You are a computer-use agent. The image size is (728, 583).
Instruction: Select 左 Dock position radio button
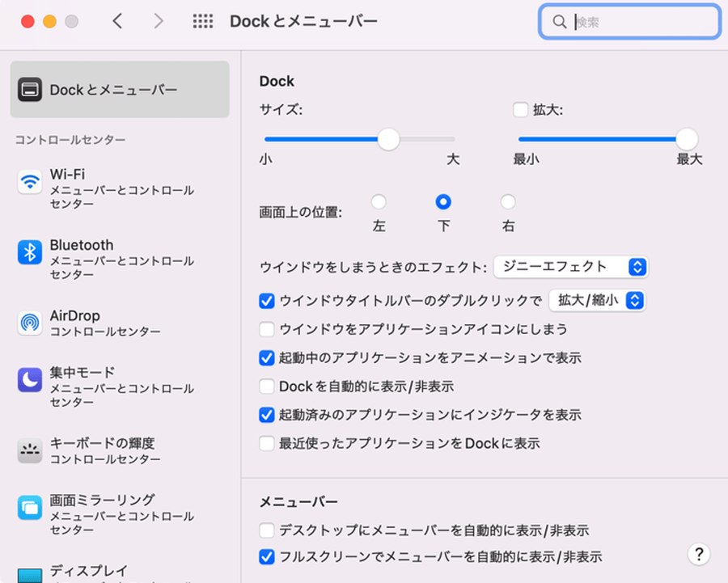coord(379,202)
